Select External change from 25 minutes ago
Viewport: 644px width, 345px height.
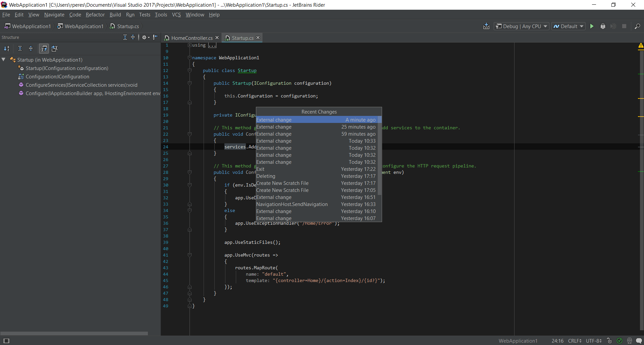click(x=317, y=127)
